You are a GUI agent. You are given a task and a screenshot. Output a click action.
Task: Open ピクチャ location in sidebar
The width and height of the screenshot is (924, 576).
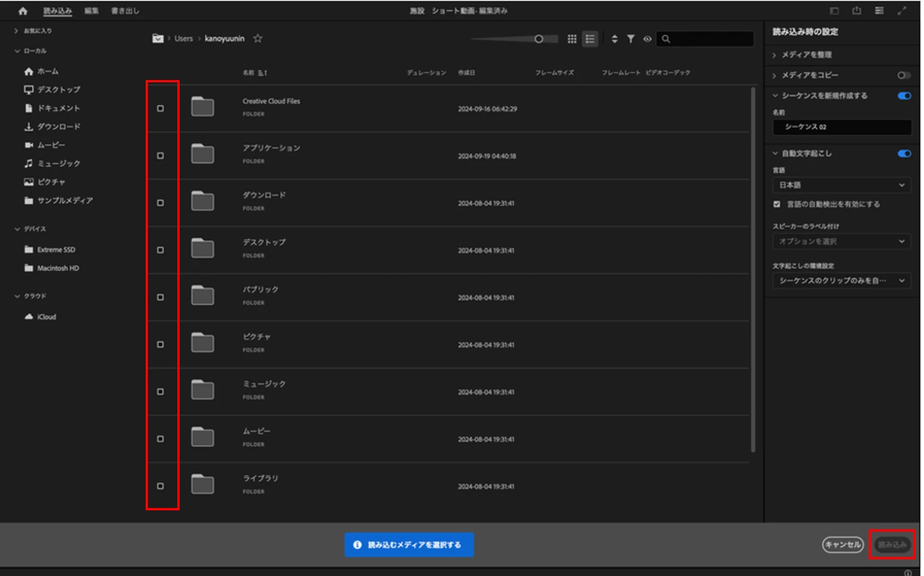click(45, 182)
